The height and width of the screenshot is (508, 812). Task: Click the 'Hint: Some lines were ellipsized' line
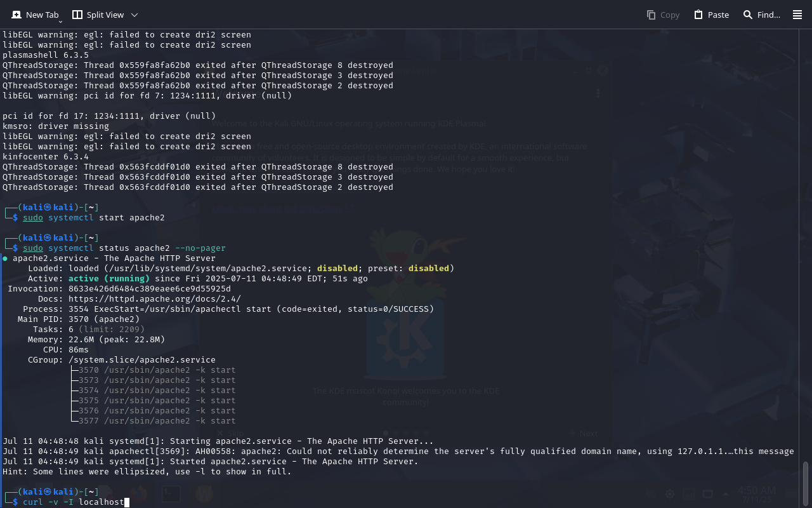(x=147, y=472)
